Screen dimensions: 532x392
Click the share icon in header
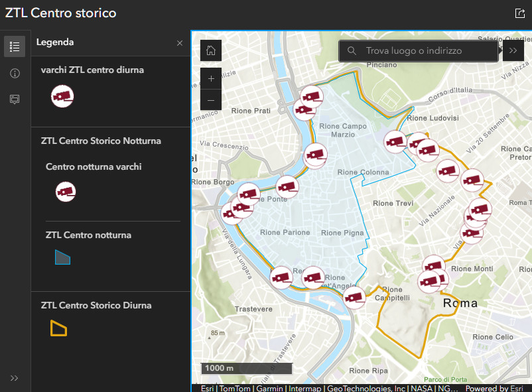pos(520,13)
